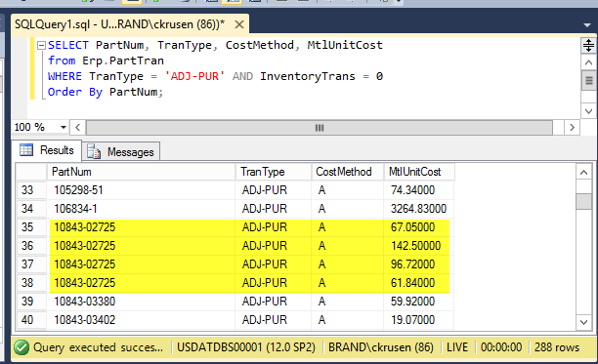598x364 pixels.
Task: Select row header 38
Action: click(31, 283)
